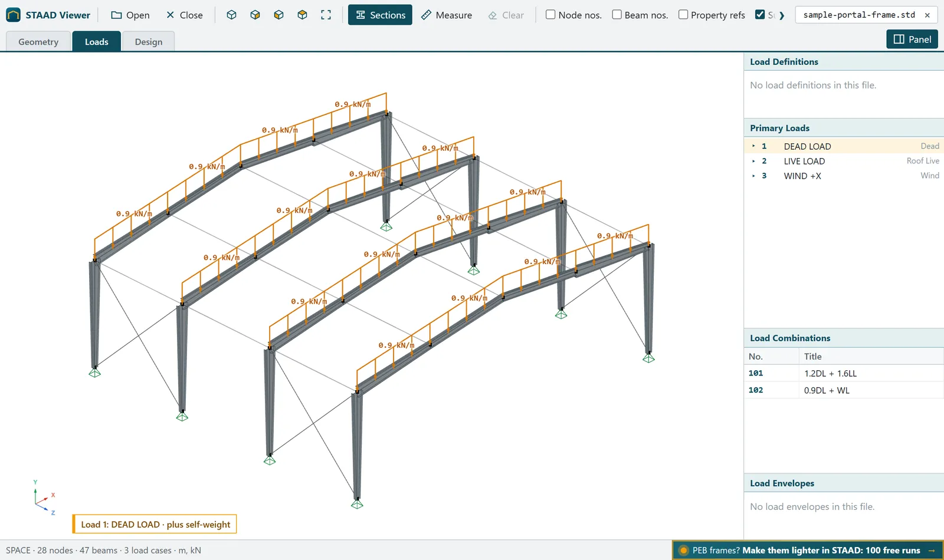Image resolution: width=944 pixels, height=560 pixels.
Task: Expand the LIVE LOAD tree arrow
Action: pyautogui.click(x=753, y=160)
